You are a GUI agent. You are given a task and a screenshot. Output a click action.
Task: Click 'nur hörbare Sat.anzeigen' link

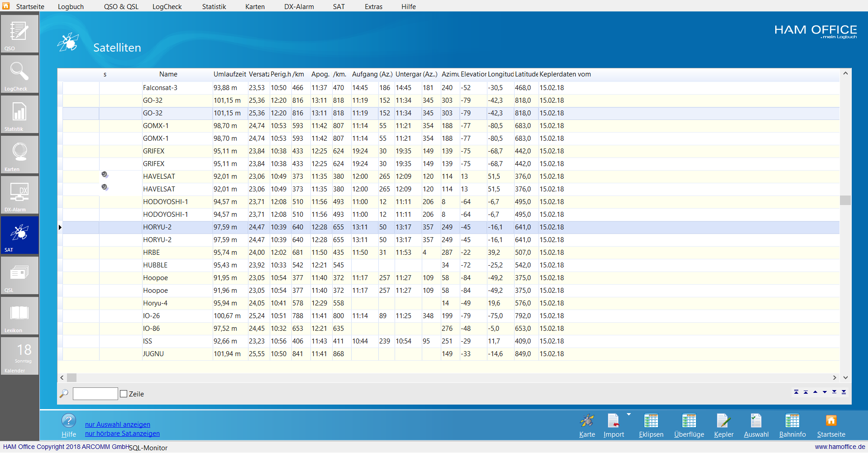click(122, 434)
